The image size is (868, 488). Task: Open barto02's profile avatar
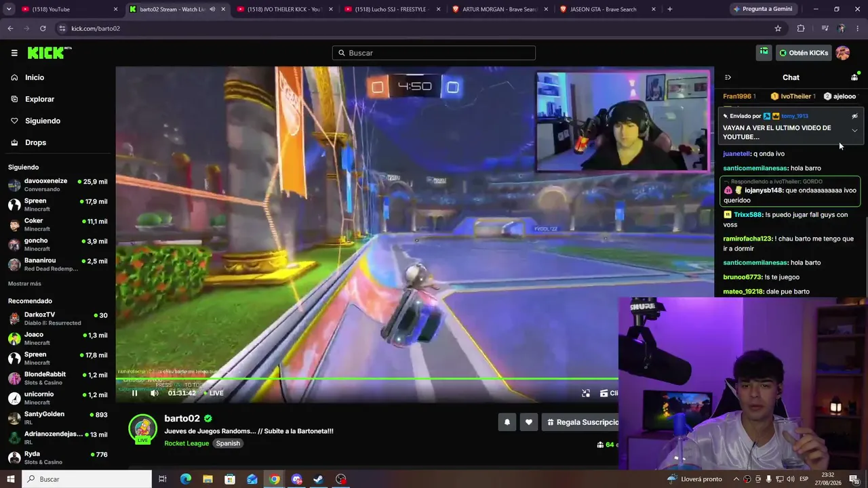[x=143, y=429]
